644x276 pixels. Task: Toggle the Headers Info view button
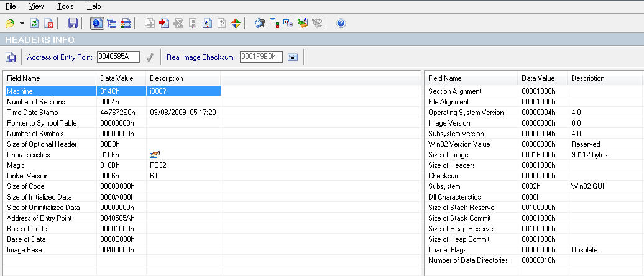pyautogui.click(x=97, y=23)
